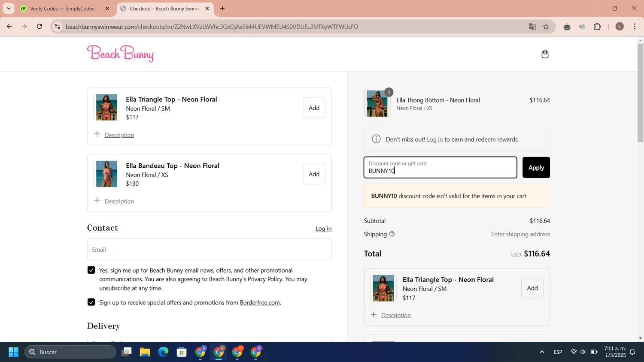Open the tab search dropdown arrow

point(9,9)
